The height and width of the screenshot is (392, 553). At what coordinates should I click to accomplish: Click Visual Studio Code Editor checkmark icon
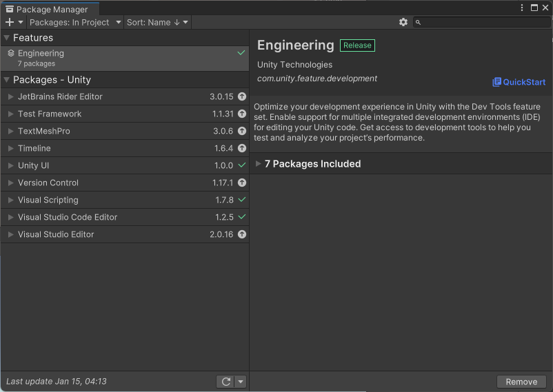(242, 217)
